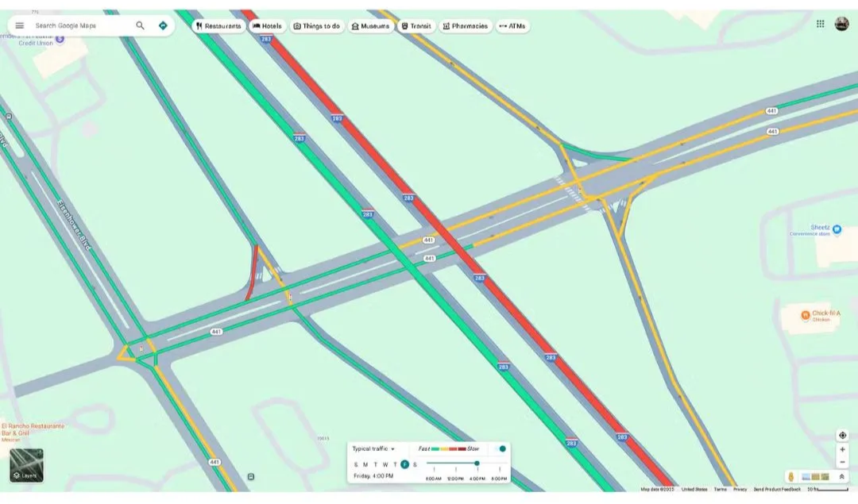Select Friday in the day picker
This screenshot has height=504, width=858.
404,464
